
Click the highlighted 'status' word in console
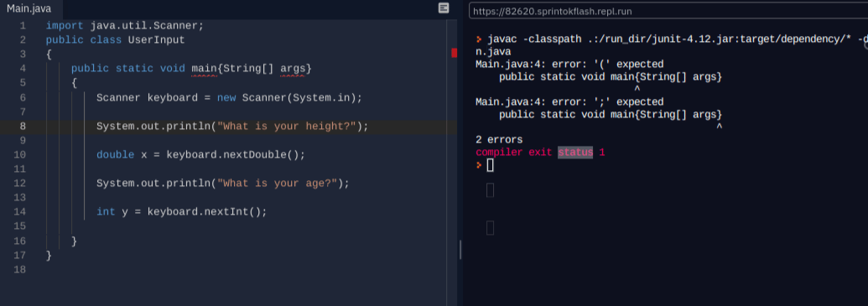[x=575, y=152]
